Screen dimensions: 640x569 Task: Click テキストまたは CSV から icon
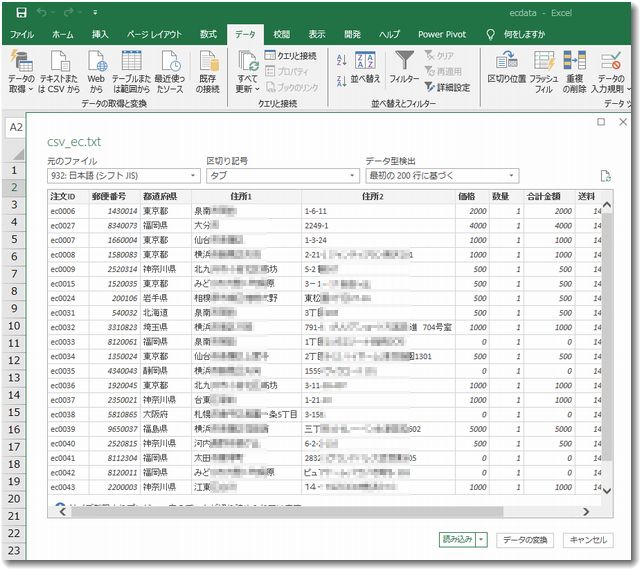(60, 61)
